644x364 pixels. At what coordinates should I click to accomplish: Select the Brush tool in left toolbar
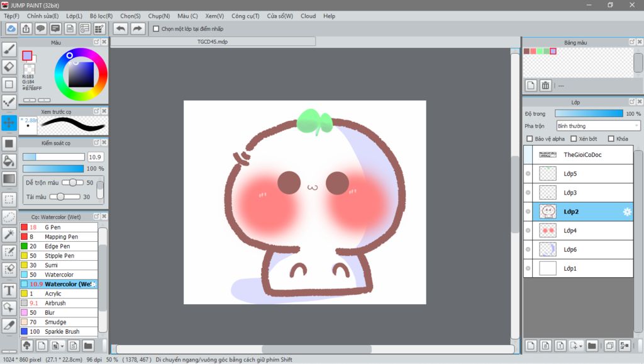[9, 49]
